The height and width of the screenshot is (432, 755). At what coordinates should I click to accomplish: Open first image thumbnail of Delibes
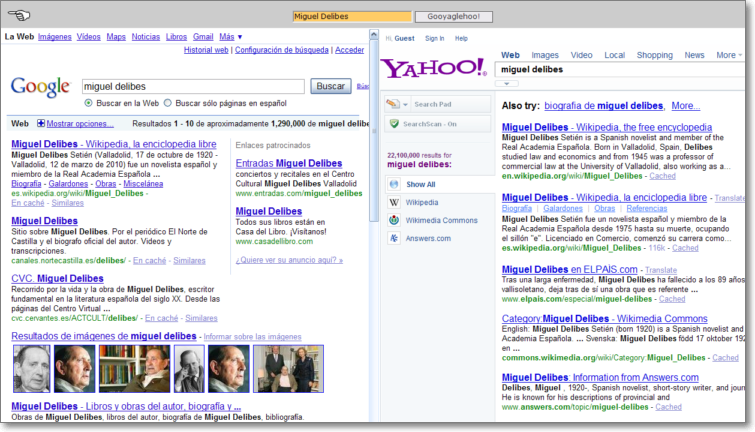click(31, 368)
